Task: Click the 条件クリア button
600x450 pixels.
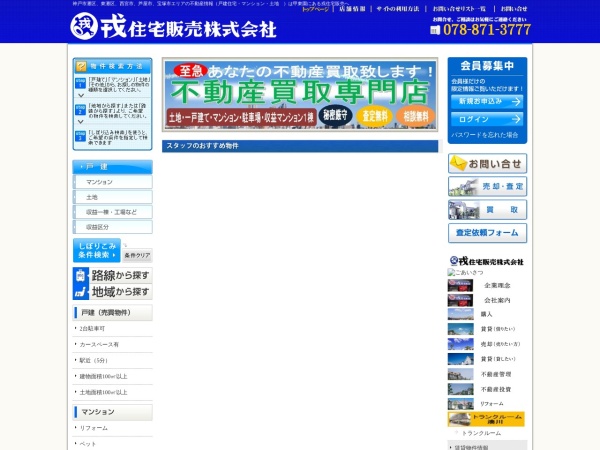Action: click(x=137, y=255)
